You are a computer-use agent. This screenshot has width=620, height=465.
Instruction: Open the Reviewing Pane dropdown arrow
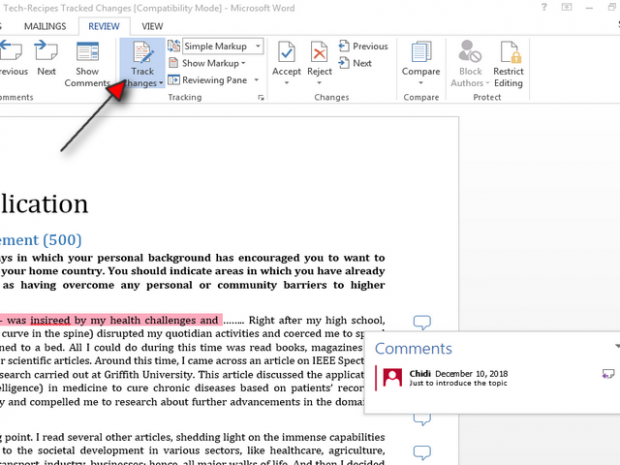(x=257, y=80)
